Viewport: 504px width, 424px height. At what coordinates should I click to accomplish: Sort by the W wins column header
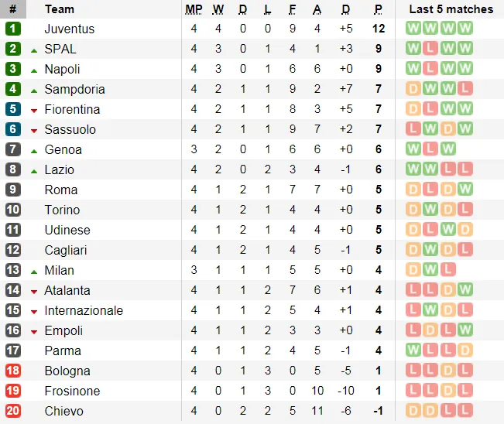click(x=218, y=9)
